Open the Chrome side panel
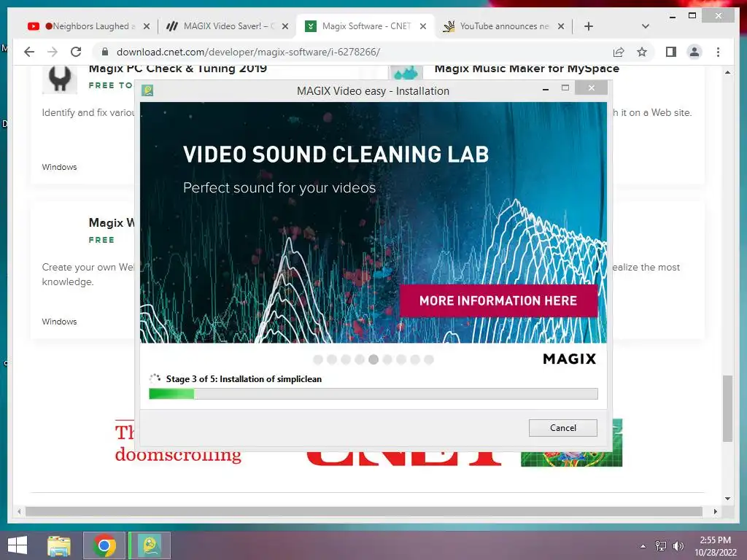The width and height of the screenshot is (747, 560). pyautogui.click(x=671, y=52)
